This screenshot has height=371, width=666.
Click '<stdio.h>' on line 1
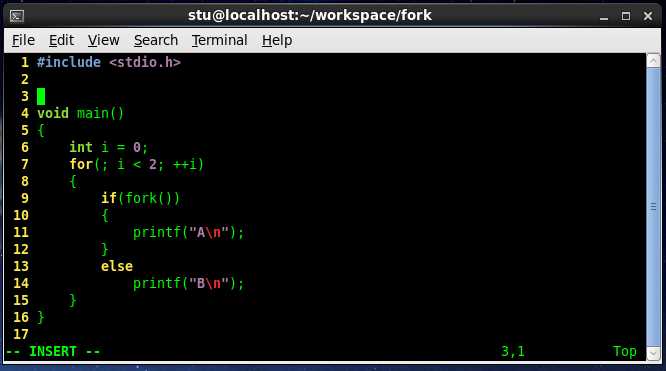[145, 62]
